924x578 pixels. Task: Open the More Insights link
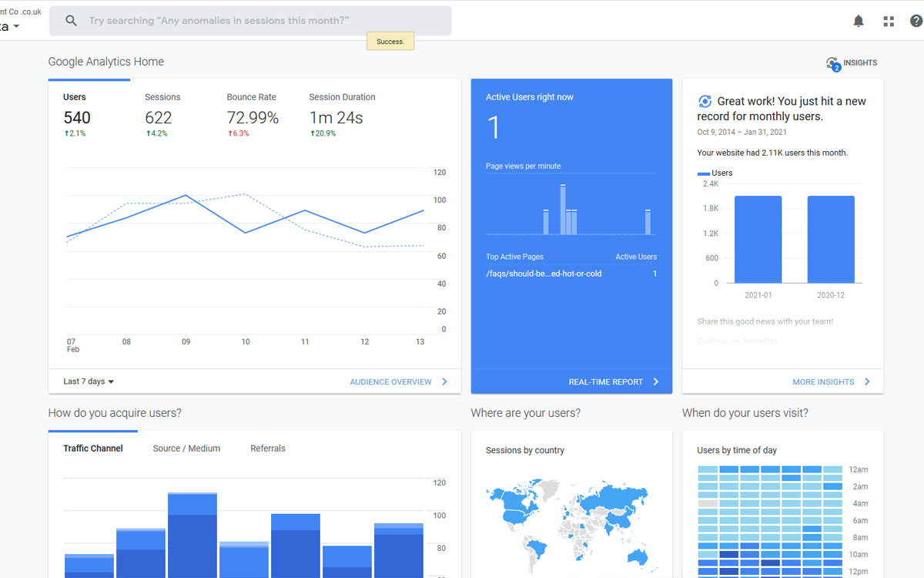(823, 382)
